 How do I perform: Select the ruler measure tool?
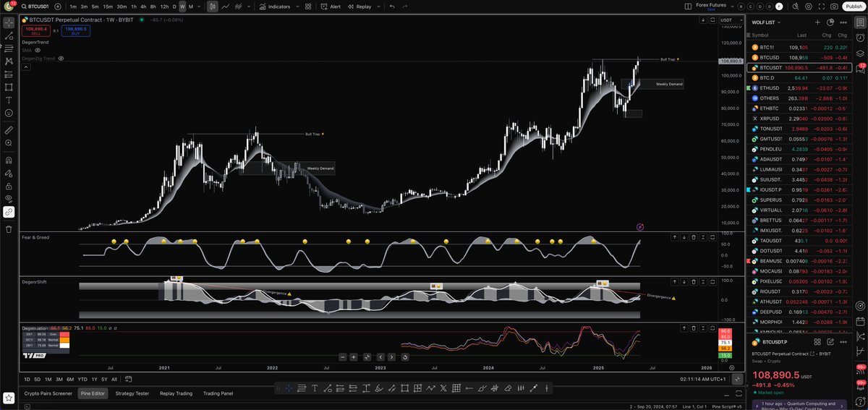pyautogui.click(x=9, y=131)
